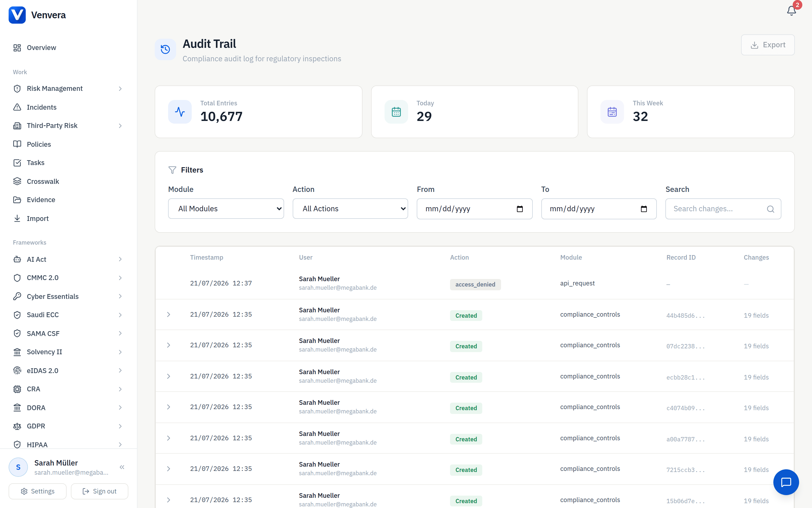The width and height of the screenshot is (812, 508).
Task: Click the Timestamp column header
Action: pos(206,257)
